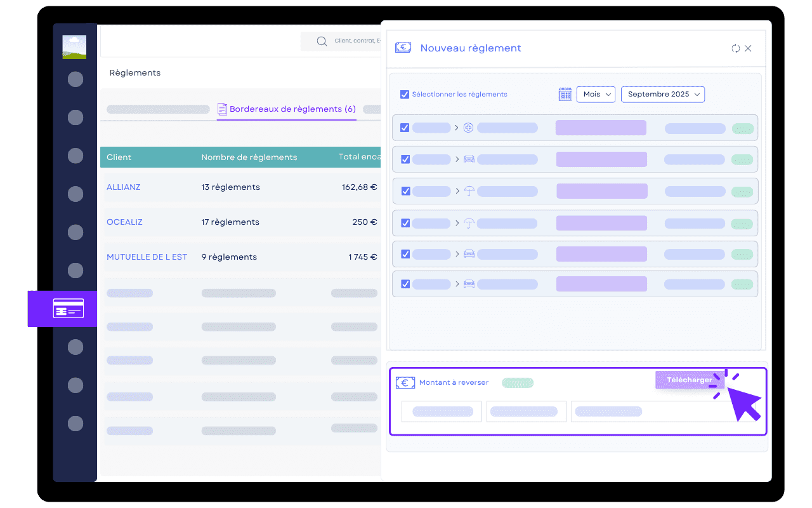Click the landscape logo in sidebar
Screen dimensions: 812x508
click(74, 48)
